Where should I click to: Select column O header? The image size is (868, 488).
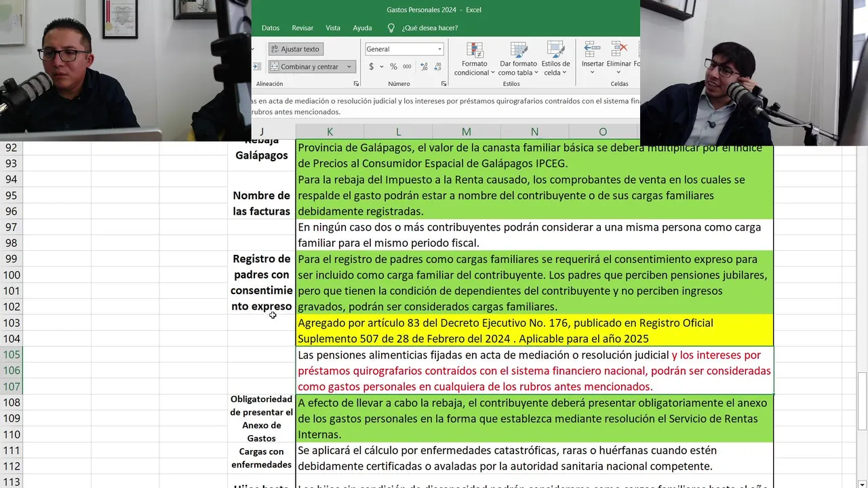tap(603, 131)
